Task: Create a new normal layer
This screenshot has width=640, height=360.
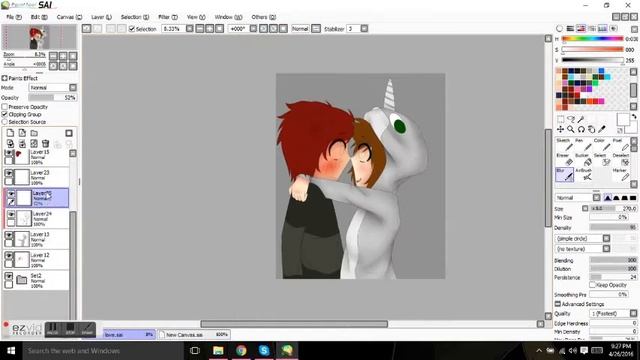Action: pyautogui.click(x=10, y=133)
